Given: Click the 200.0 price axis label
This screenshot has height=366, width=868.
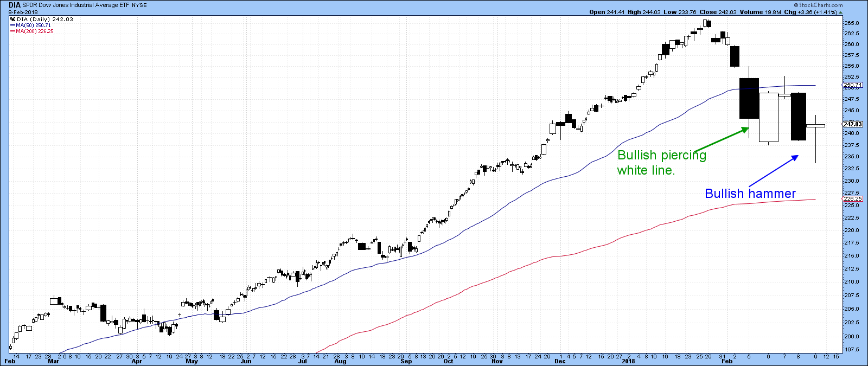Looking at the screenshot, I should pos(851,337).
